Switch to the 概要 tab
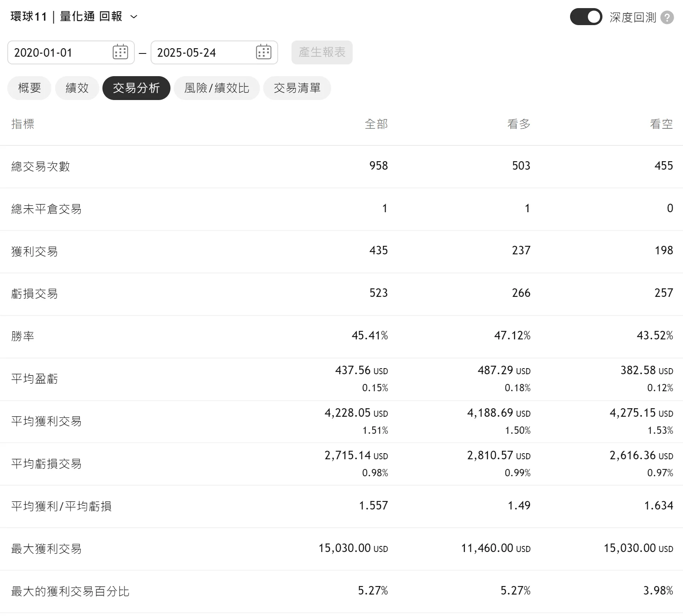This screenshot has width=683, height=616. pyautogui.click(x=29, y=88)
